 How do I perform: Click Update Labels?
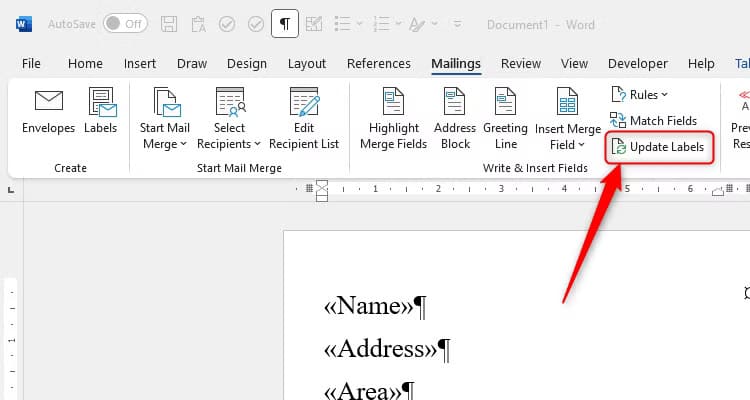coord(658,147)
